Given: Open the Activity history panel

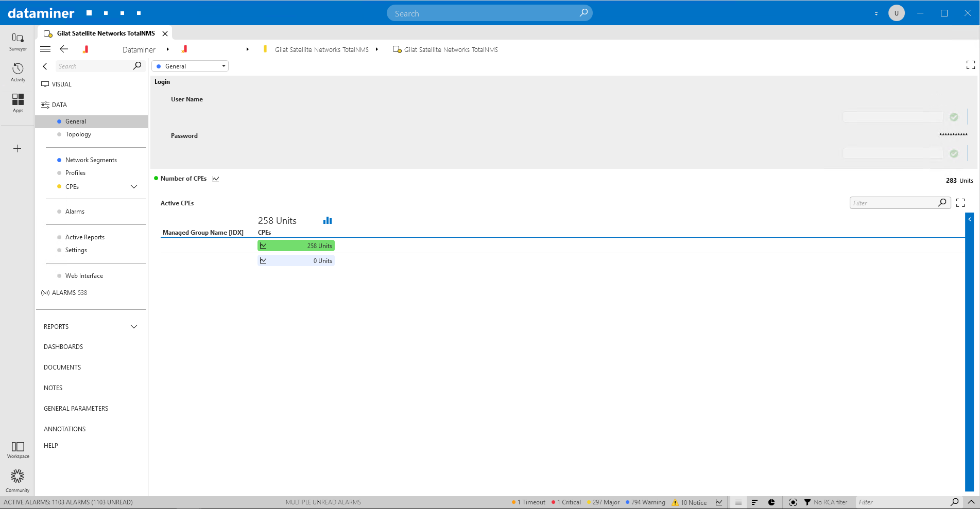Looking at the screenshot, I should pos(18,73).
